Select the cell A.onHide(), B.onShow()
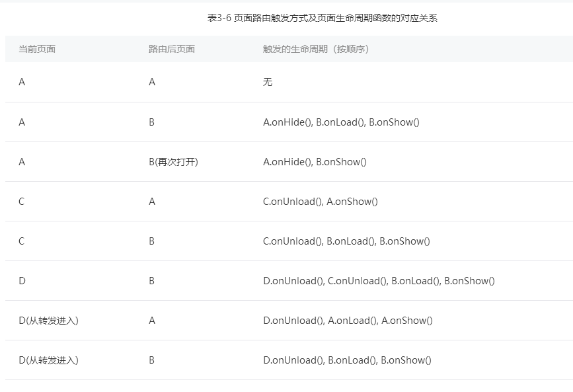The height and width of the screenshot is (392, 573). click(x=315, y=162)
